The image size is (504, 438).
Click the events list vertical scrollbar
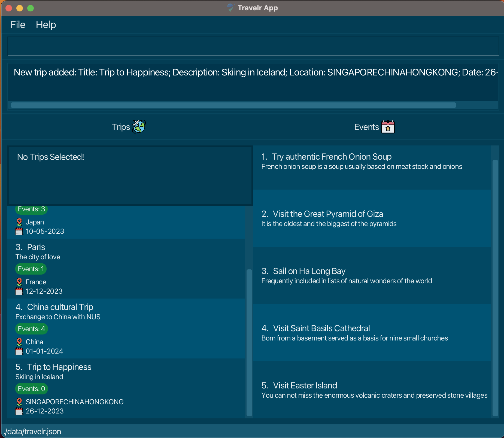495,288
